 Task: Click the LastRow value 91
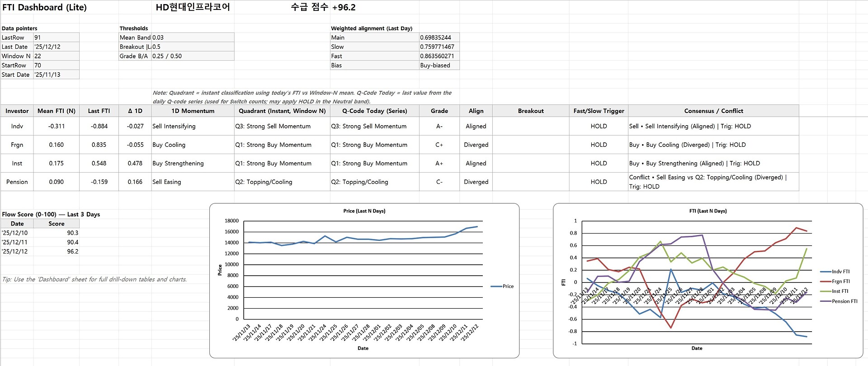[57, 38]
